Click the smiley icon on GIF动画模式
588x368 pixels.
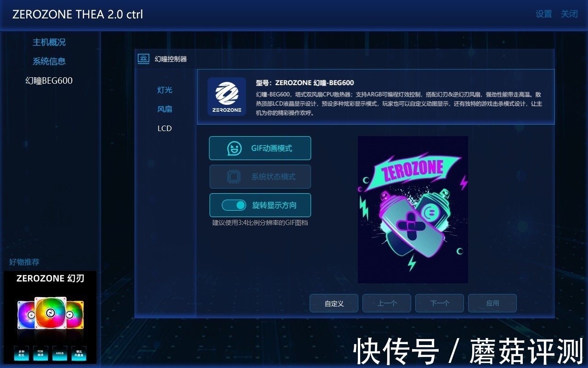(x=234, y=149)
